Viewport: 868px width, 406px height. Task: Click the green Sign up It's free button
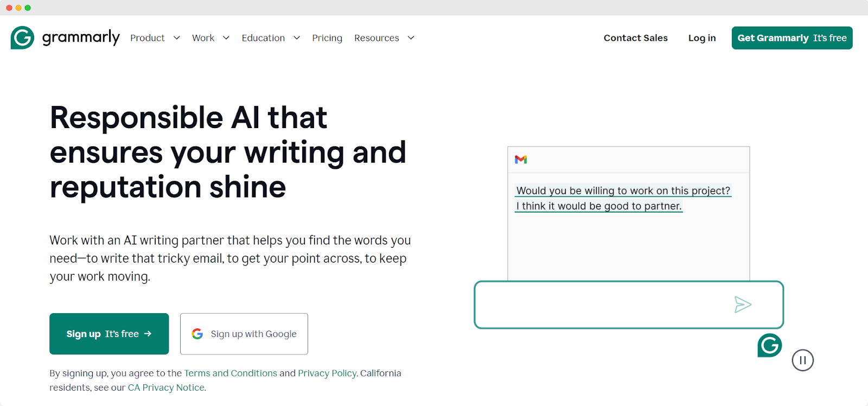[x=109, y=334]
